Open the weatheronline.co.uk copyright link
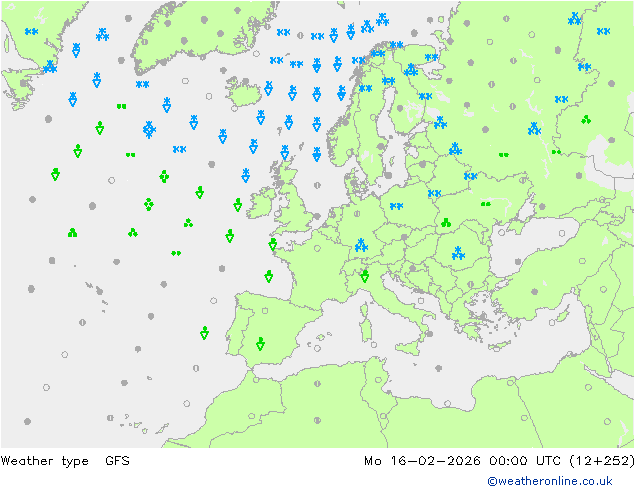This screenshot has height=490, width=634. click(550, 481)
